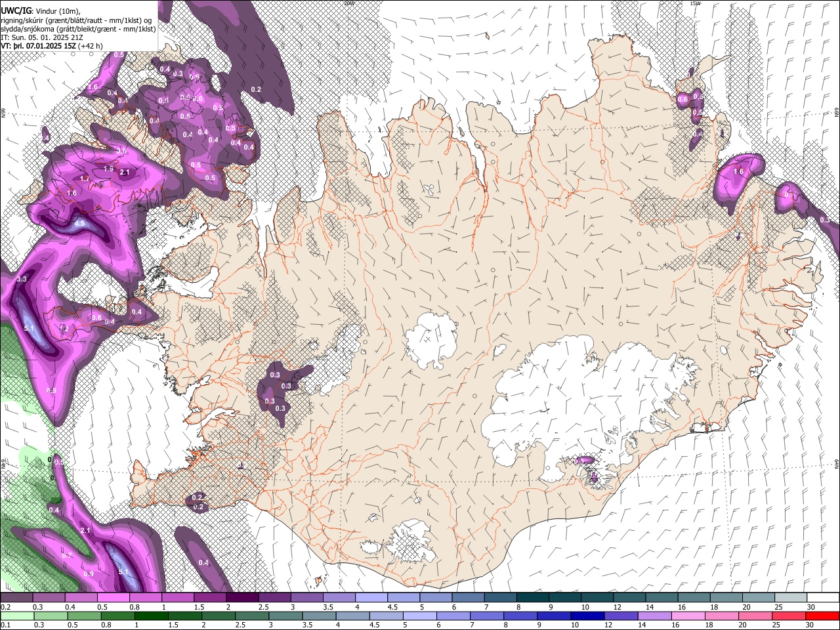The height and width of the screenshot is (630, 840).
Task: Select upper legend swatch between 3 and 3.5
Action: [x=306, y=598]
